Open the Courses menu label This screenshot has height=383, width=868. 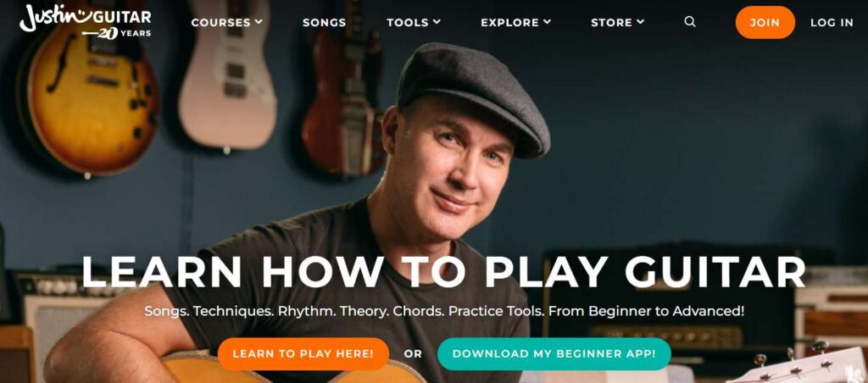pos(221,23)
